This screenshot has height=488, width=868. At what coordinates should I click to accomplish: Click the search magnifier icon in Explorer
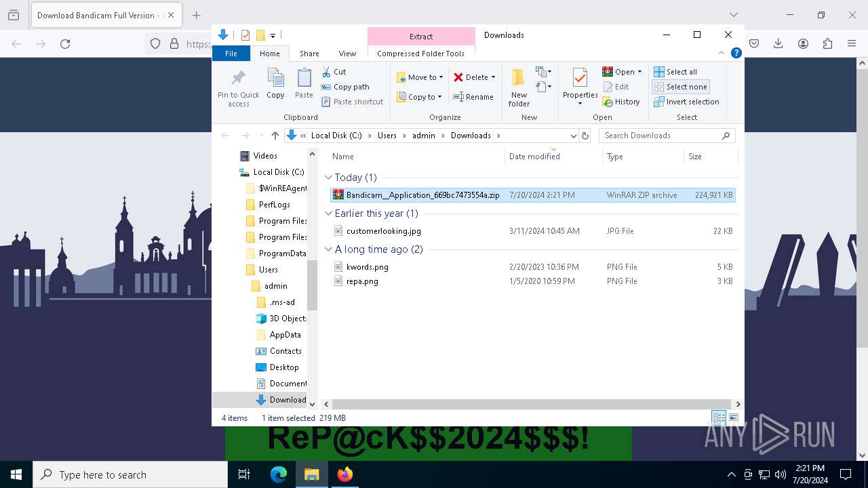pyautogui.click(x=726, y=136)
